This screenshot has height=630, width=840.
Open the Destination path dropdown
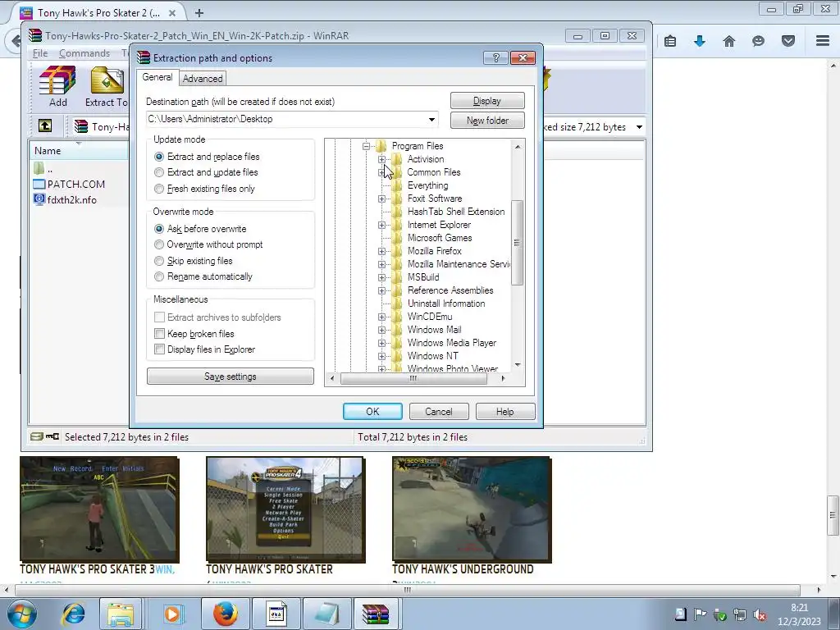pyautogui.click(x=431, y=119)
